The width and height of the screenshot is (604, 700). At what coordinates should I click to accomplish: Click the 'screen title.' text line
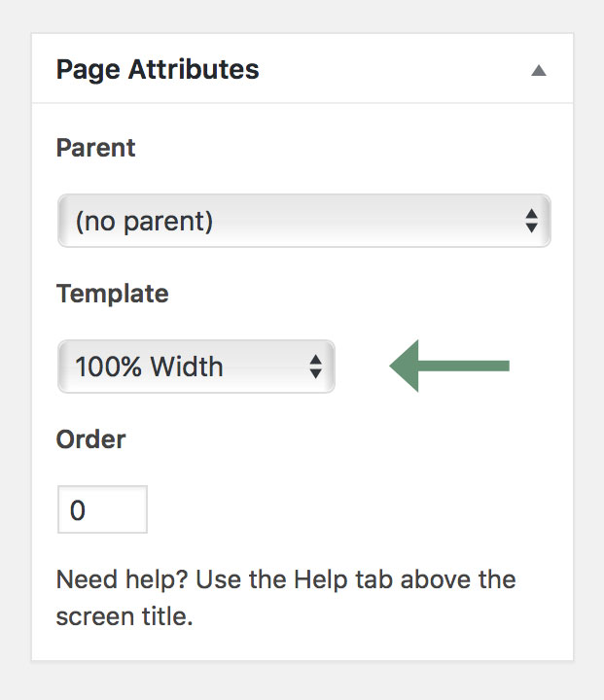(124, 617)
